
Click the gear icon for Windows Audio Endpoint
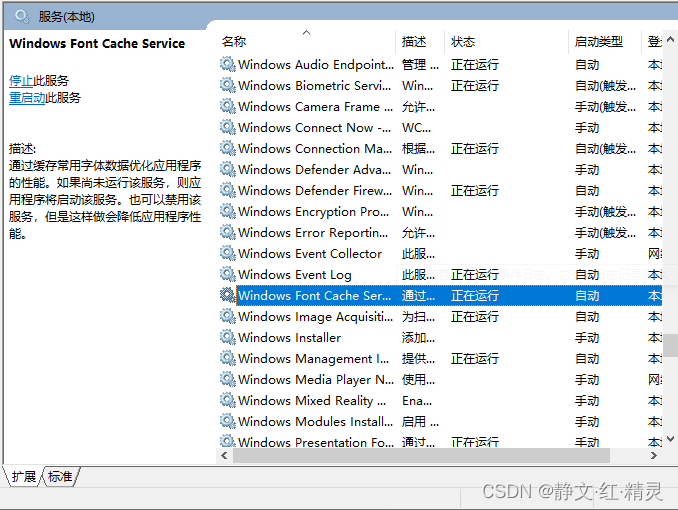coord(227,64)
